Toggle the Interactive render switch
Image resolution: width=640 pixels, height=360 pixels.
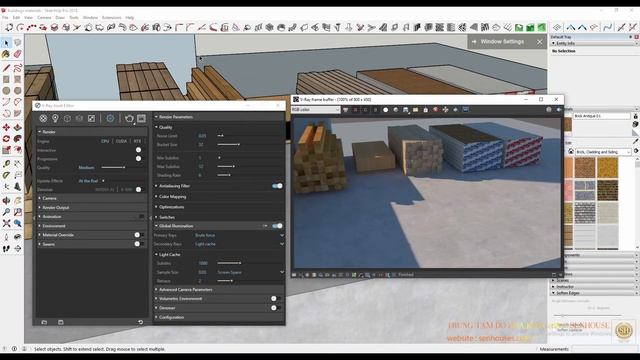tap(138, 150)
